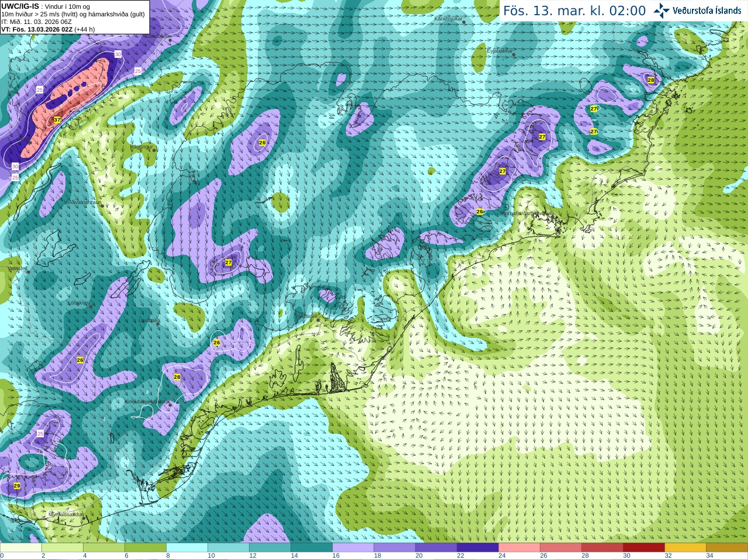Click the legend line mentioning hámarkshviða (gult)
The height and width of the screenshot is (560, 748).
(x=73, y=14)
